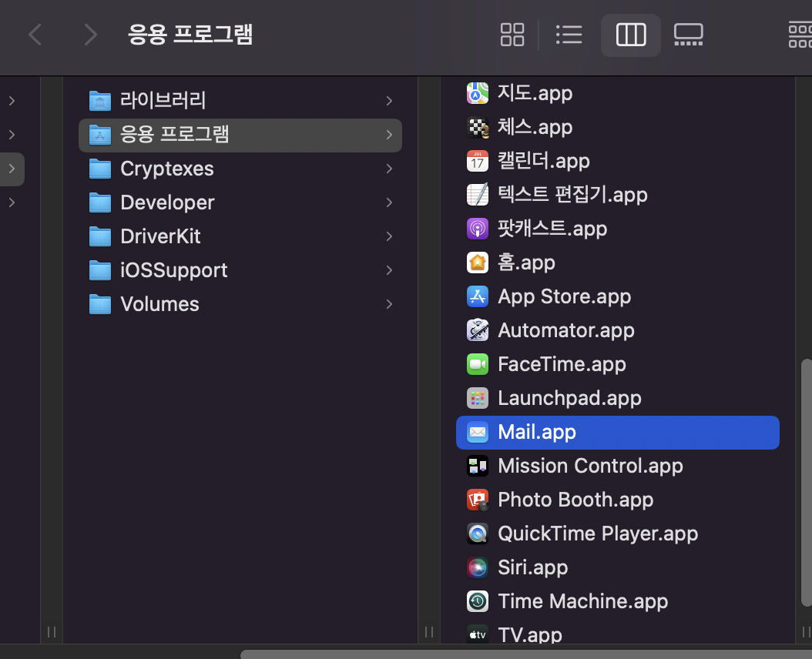The height and width of the screenshot is (659, 812).
Task: Click the App Store.app icon
Action: point(478,296)
